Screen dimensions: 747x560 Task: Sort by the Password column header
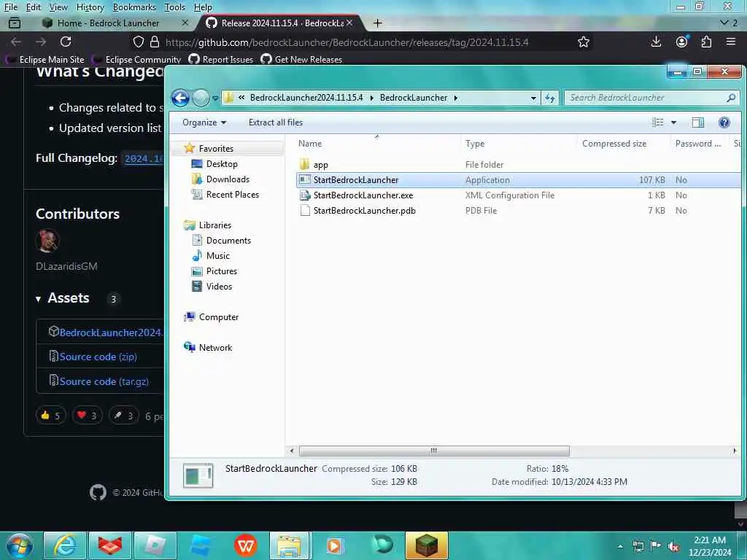click(698, 144)
